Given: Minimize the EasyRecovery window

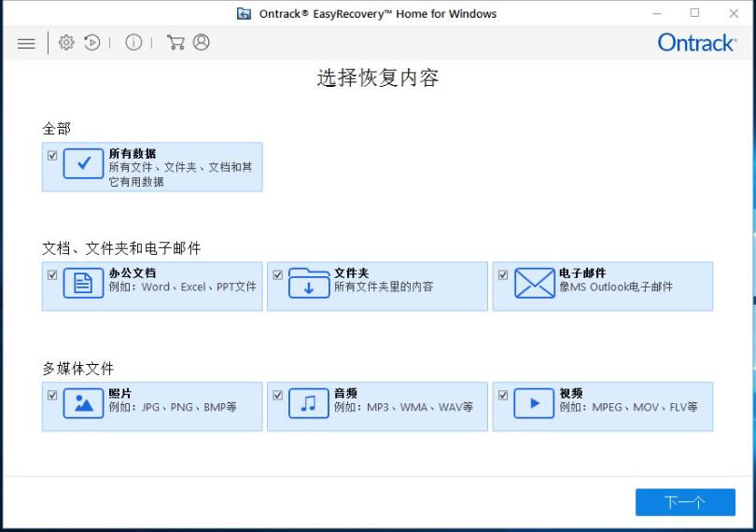Looking at the screenshot, I should (x=657, y=13).
